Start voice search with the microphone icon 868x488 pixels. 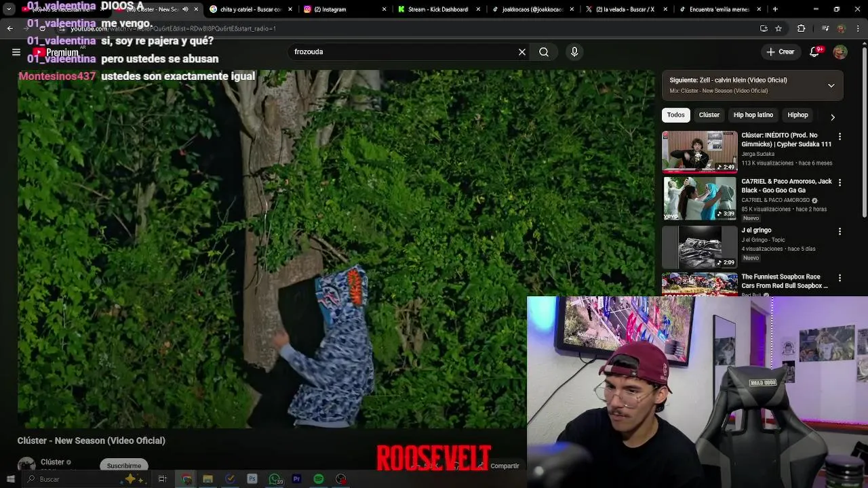(574, 52)
